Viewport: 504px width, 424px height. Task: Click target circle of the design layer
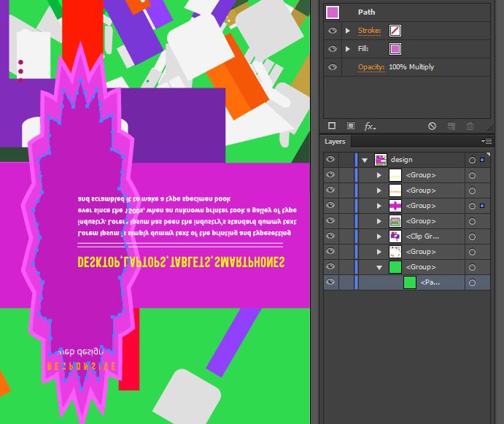pyautogui.click(x=472, y=160)
